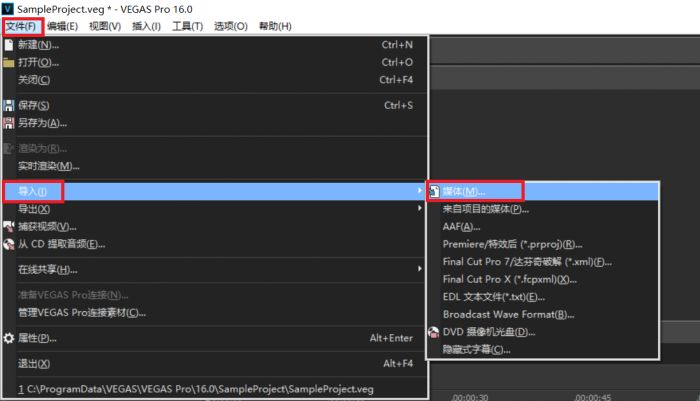
Task: Open the 选项(O) menu
Action: (231, 26)
